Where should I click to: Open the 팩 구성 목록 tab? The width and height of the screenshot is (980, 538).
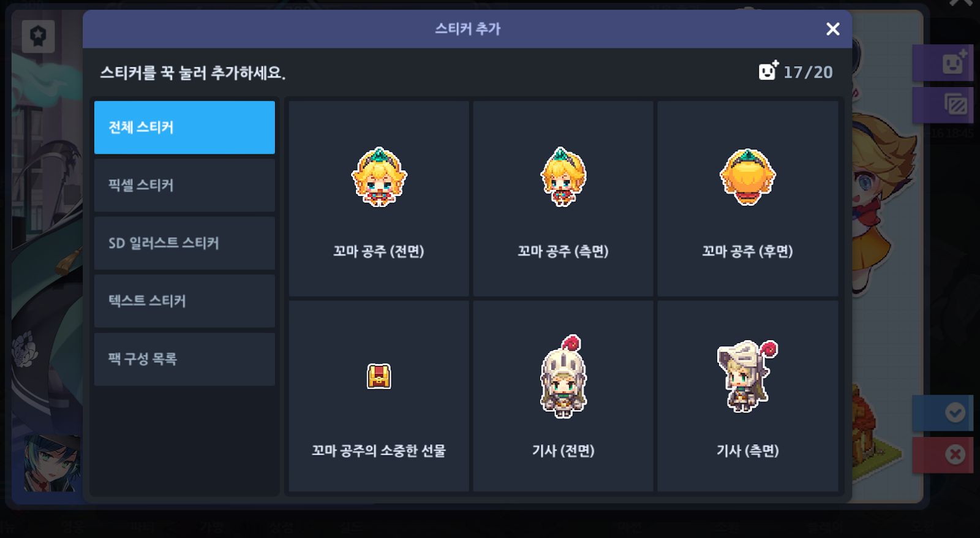(184, 359)
